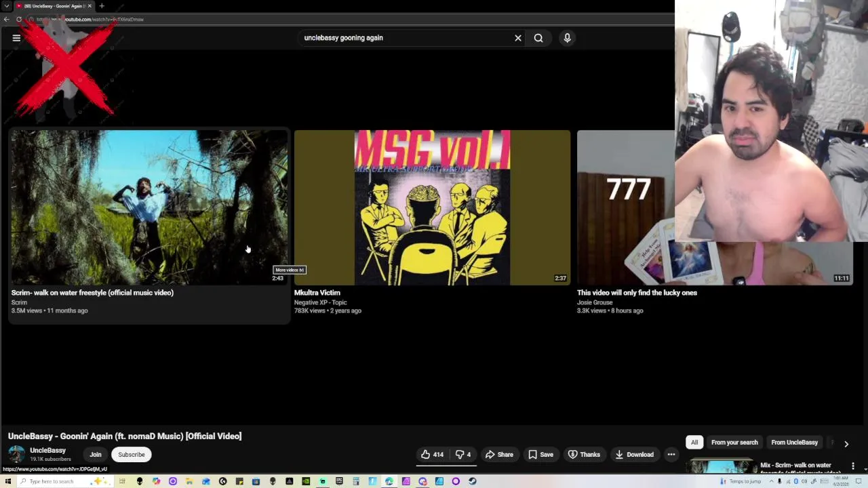Screen dimensions: 868x488
Task: Clear the search box with X
Action: click(518, 38)
